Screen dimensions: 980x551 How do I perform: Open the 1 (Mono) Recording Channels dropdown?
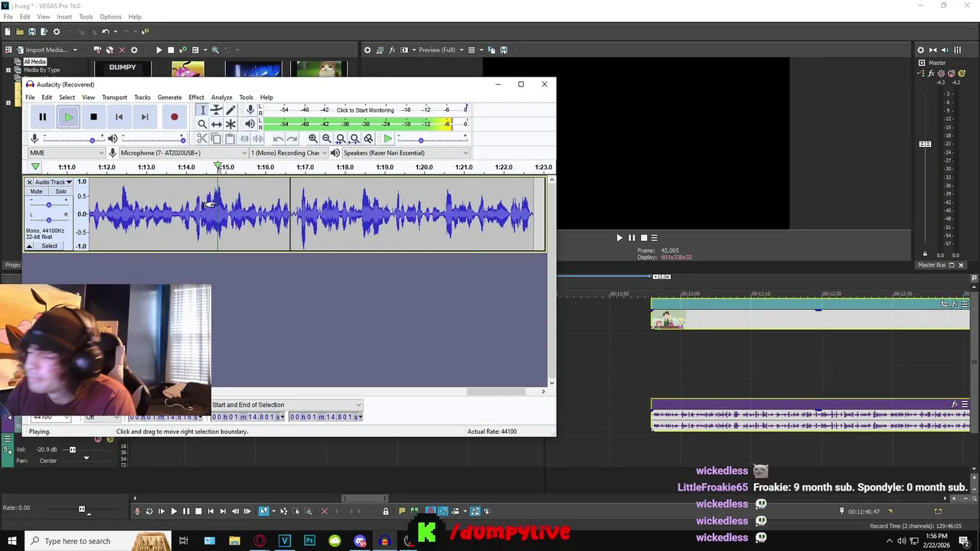[289, 153]
